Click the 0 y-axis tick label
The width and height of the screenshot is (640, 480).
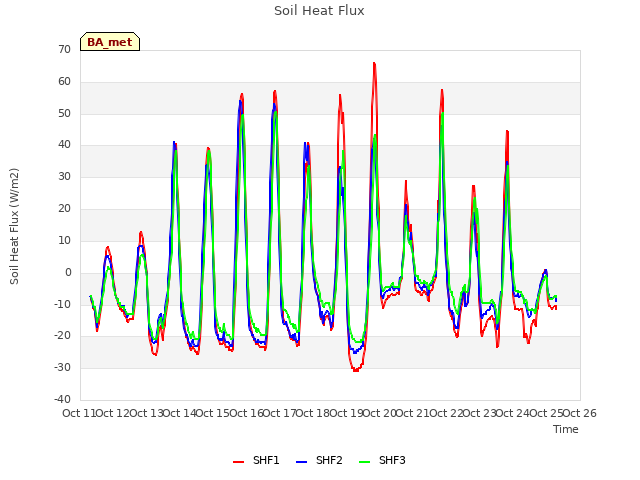tap(68, 273)
